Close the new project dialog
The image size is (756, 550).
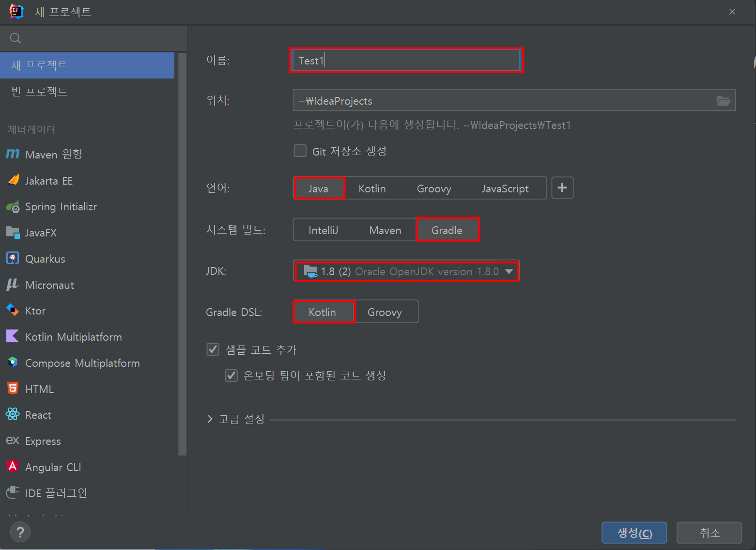(x=732, y=12)
